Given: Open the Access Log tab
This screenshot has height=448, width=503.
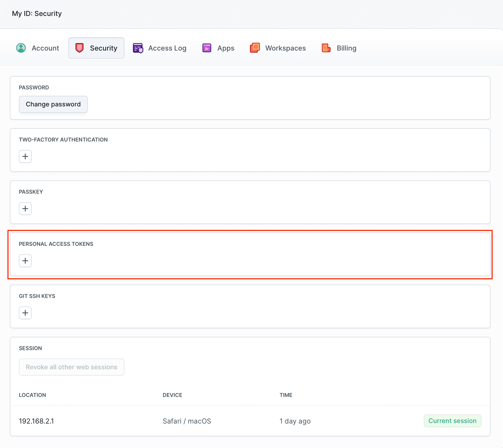Looking at the screenshot, I should [167, 48].
